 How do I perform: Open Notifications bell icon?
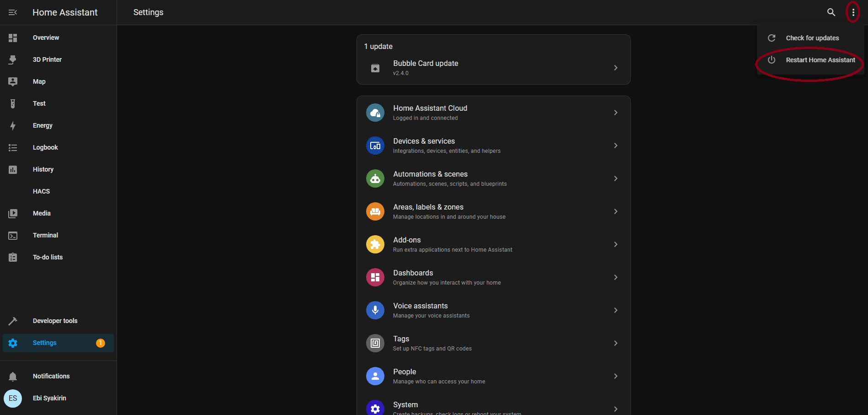[x=13, y=376]
